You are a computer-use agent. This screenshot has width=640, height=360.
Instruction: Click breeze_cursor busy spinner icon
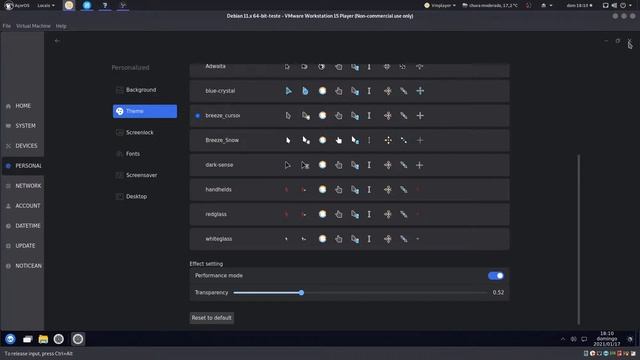tap(322, 116)
